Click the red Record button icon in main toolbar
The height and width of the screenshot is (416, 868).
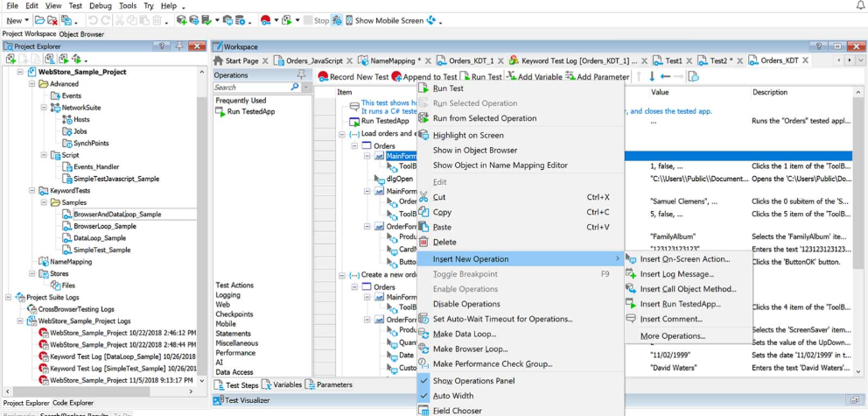click(265, 20)
